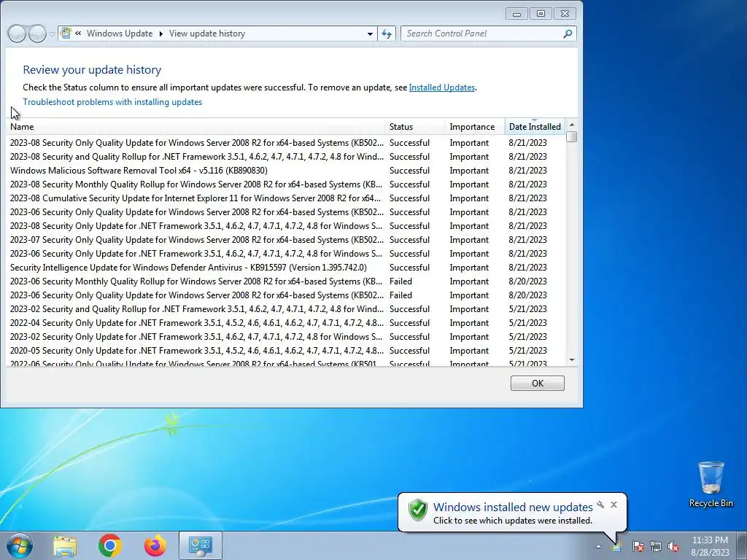747x560 pixels.
Task: Select 2020-05 Security Only Update .NET row
Action: tap(286, 351)
